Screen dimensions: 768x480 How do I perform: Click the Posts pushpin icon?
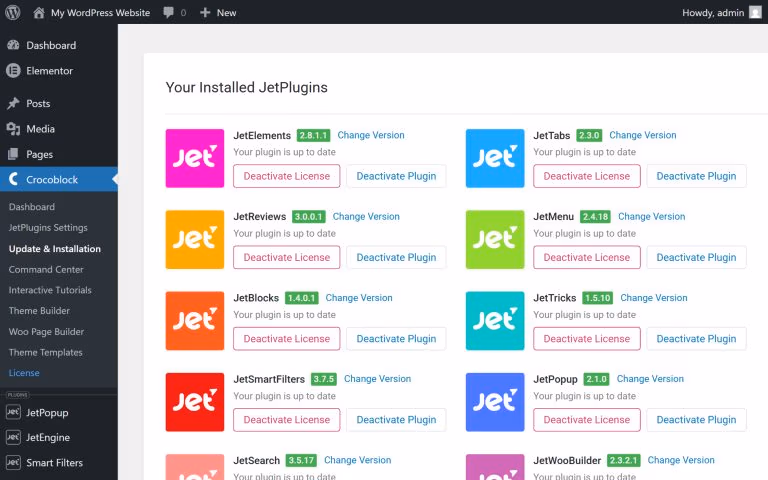(13, 103)
